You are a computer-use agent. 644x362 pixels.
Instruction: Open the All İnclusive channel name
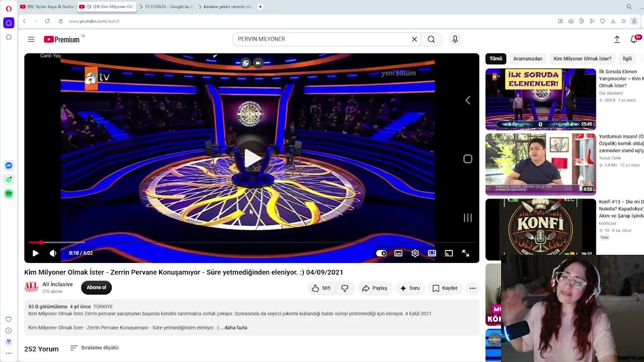click(x=57, y=284)
